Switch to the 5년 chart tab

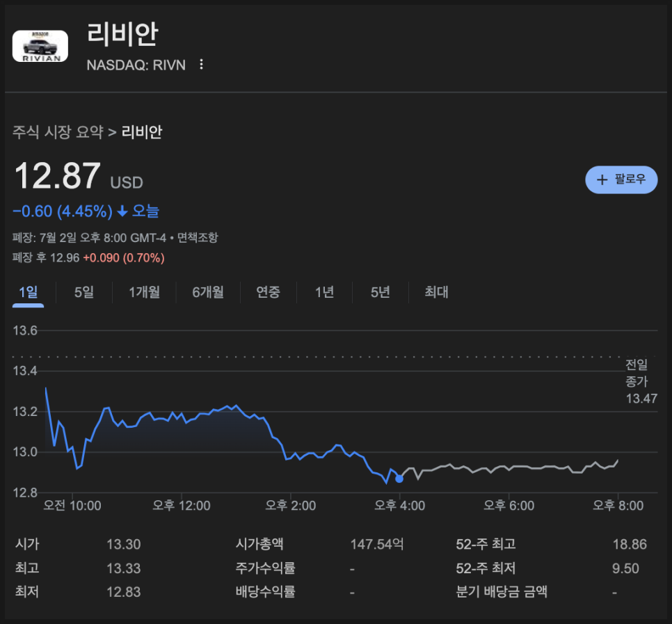click(380, 292)
